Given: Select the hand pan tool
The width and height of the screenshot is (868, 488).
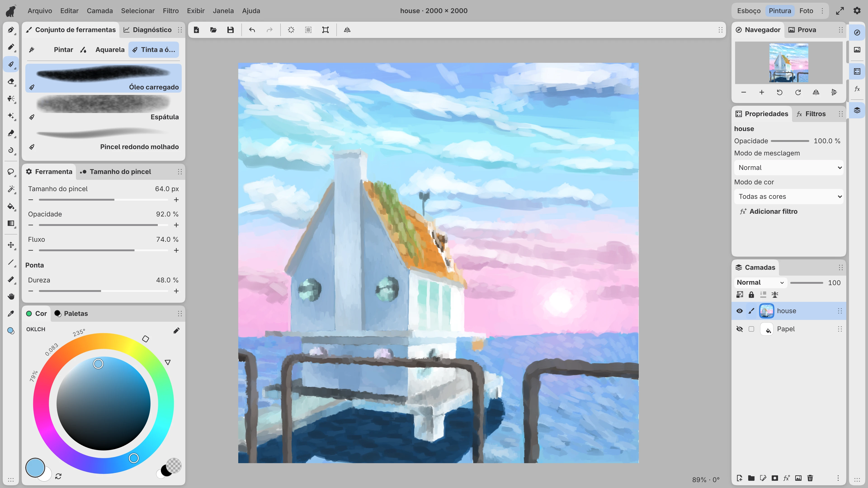Looking at the screenshot, I should 11,296.
